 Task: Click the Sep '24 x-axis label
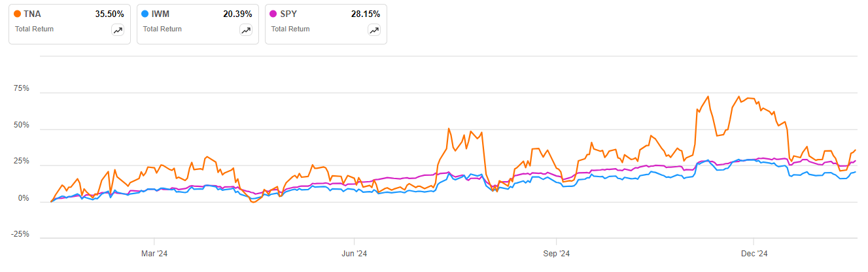point(555,253)
